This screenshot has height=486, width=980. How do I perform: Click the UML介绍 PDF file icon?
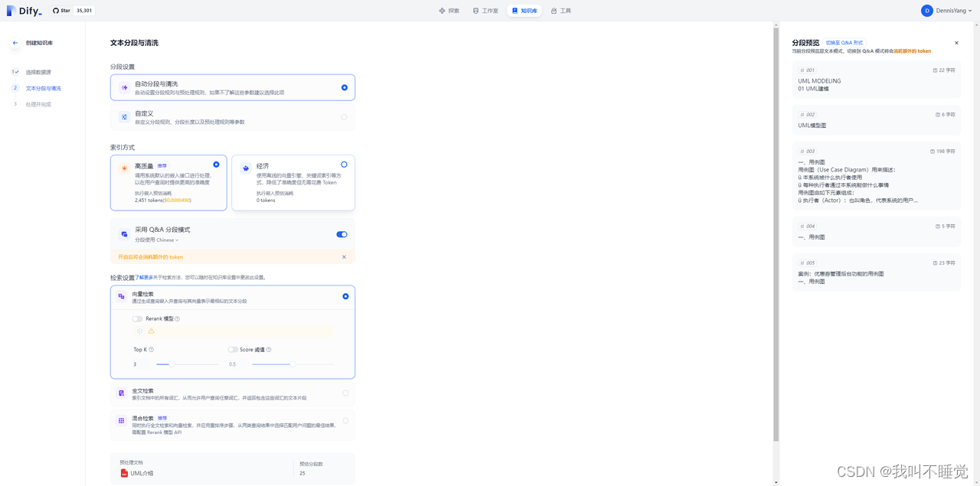tap(124, 473)
